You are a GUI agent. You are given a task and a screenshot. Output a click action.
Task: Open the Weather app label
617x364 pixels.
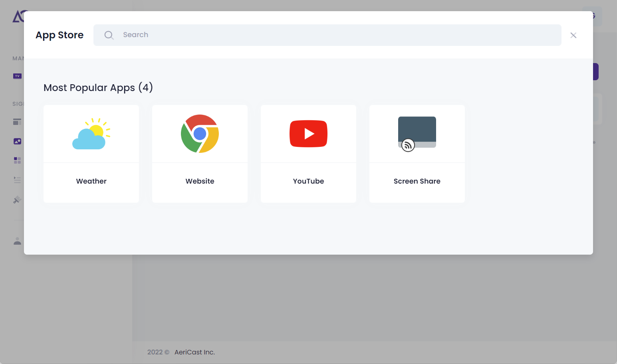coord(91,181)
